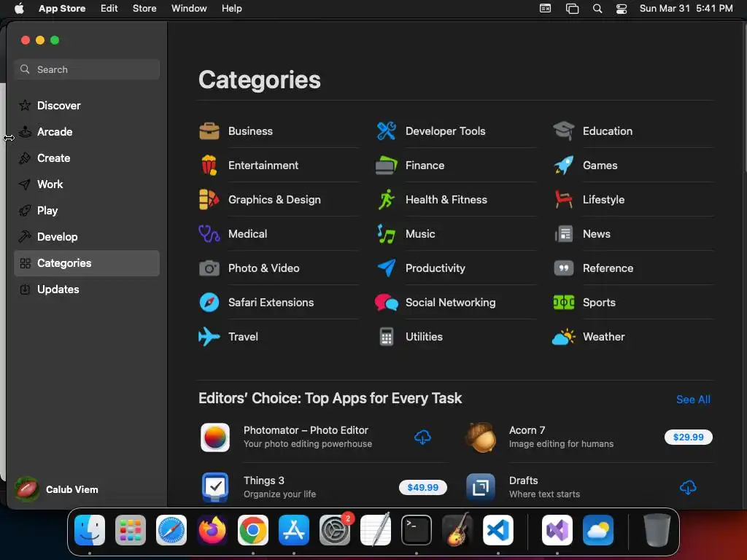
Task: Buy Things 3 for $49.99
Action: 423,488
